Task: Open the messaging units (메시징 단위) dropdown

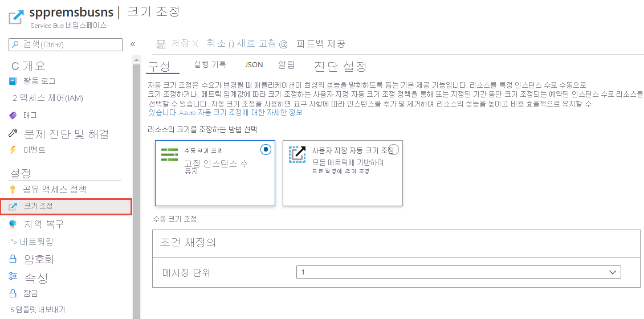Action: coord(458,272)
